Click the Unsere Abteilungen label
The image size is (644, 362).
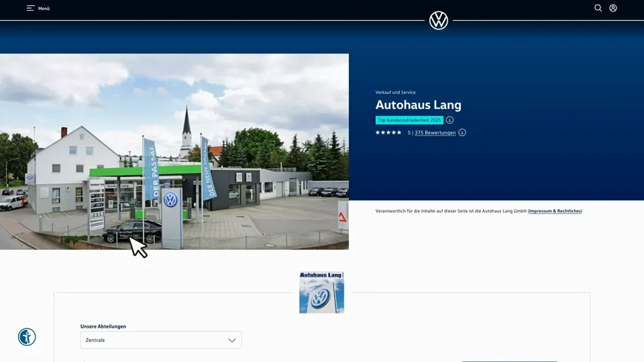tap(103, 326)
